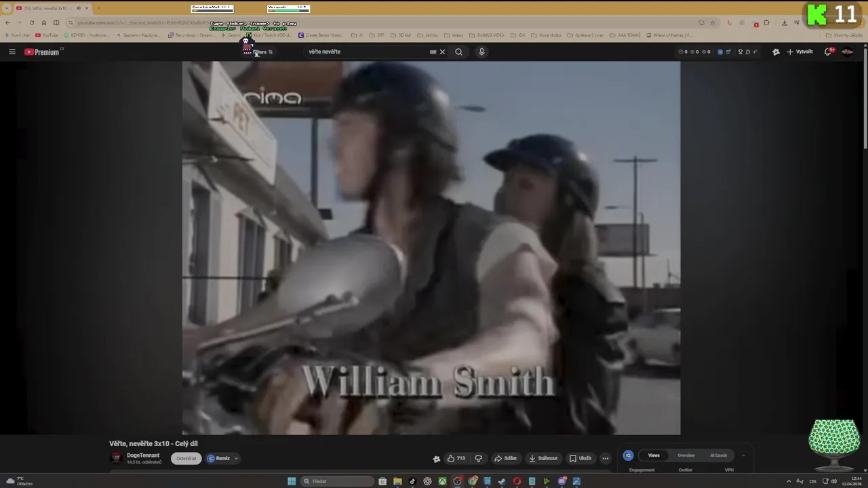Viewport: 868px width, 488px height.
Task: Open the YouTube hamburger guide menu
Action: 12,52
